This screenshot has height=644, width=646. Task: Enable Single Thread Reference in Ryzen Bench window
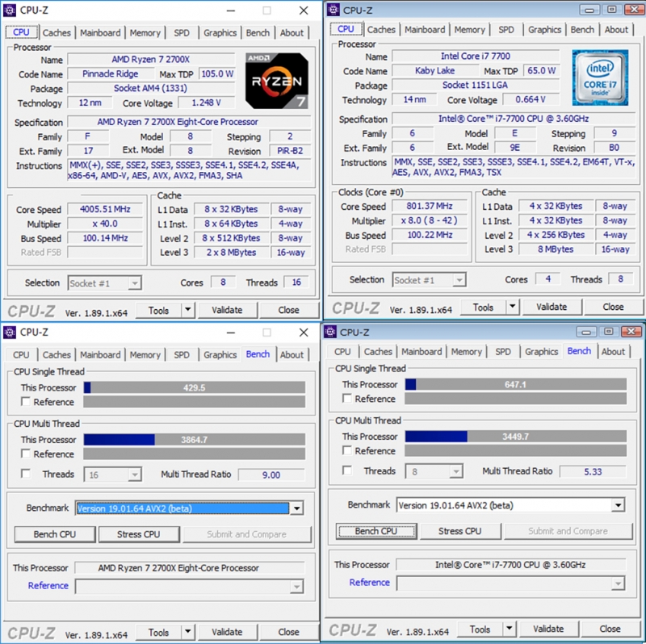click(x=26, y=401)
